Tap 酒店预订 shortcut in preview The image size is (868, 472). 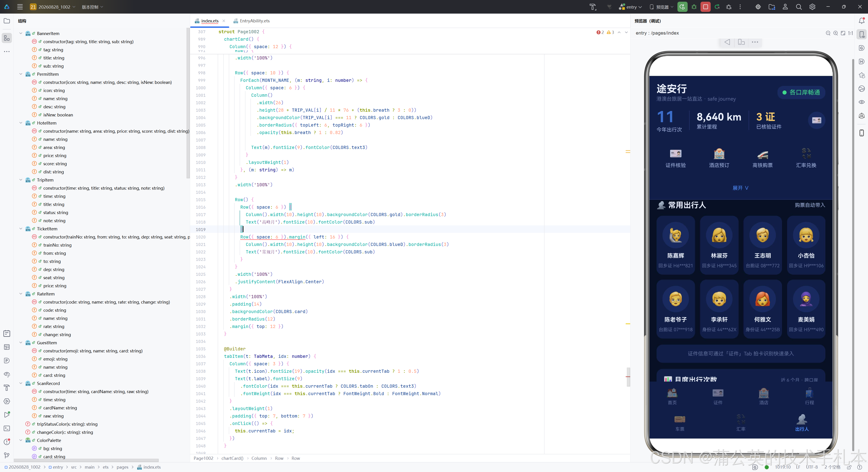pos(719,158)
